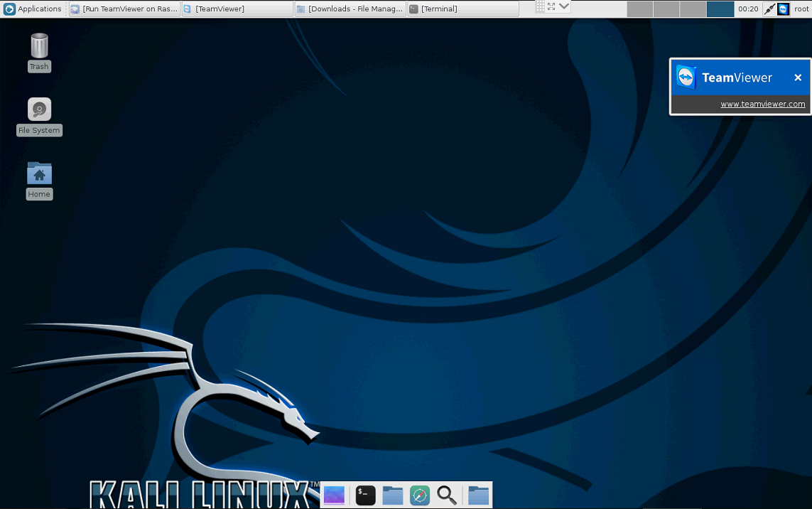Screen dimensions: 812x509
Task: Switch to the TeamViewer taskbar window
Action: point(237,9)
